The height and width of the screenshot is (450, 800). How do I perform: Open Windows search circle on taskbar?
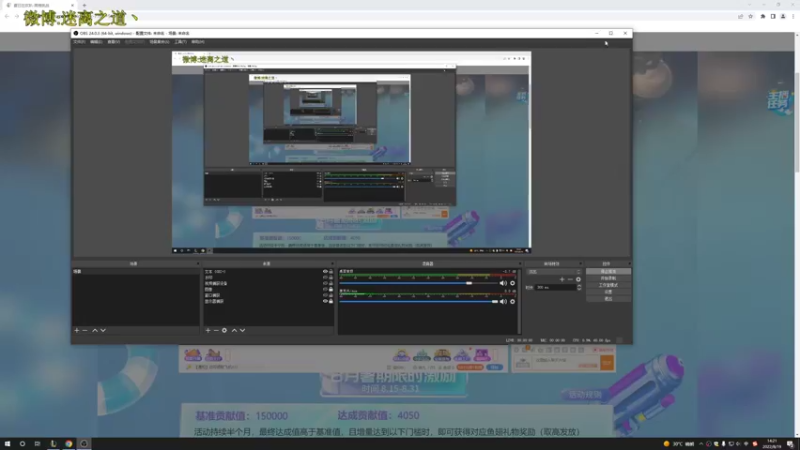click(x=22, y=444)
